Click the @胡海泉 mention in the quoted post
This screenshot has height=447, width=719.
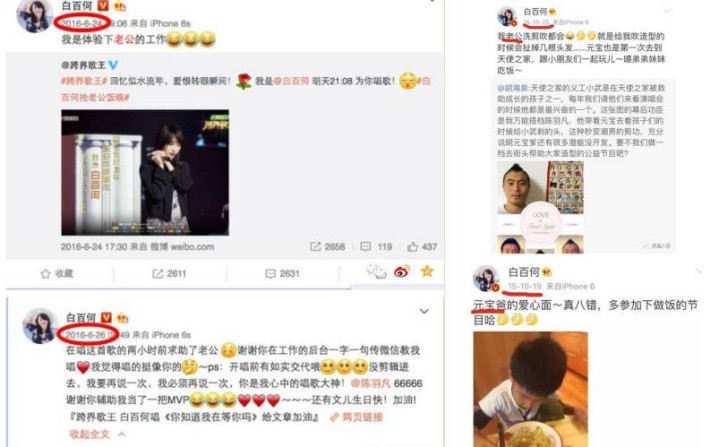pos(513,88)
